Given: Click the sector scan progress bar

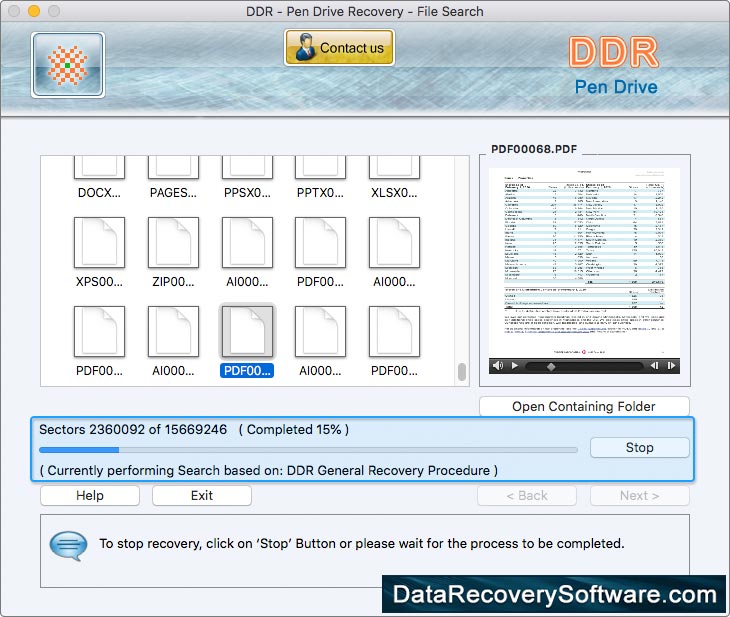Looking at the screenshot, I should [x=308, y=450].
